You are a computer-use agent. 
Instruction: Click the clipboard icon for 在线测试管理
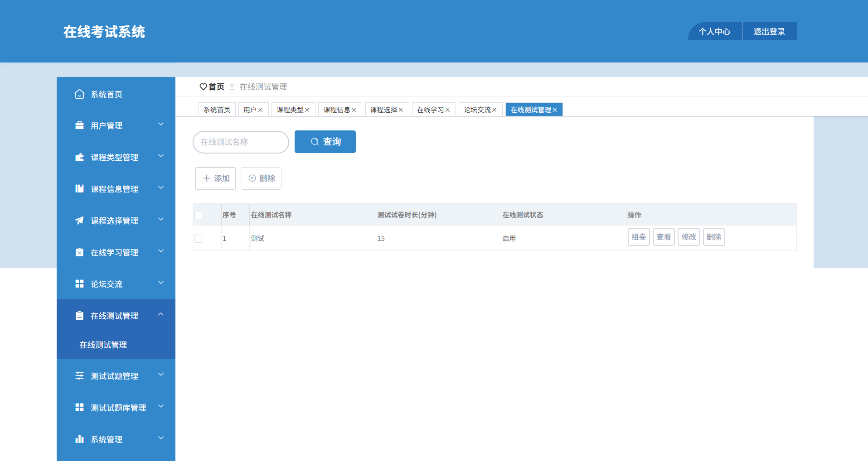coord(79,316)
